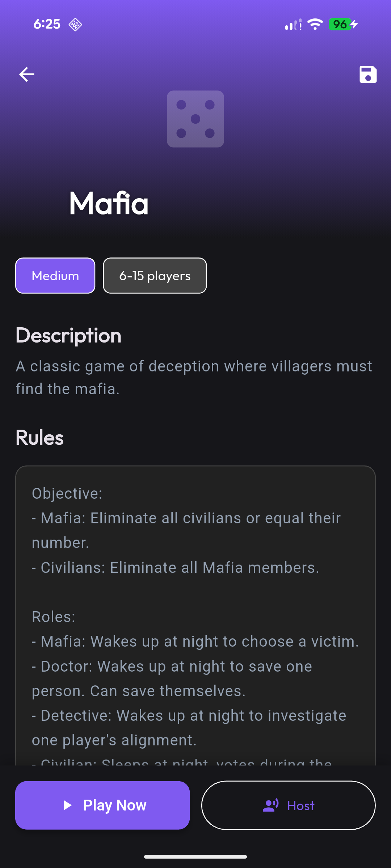Screen dimensions: 391x868
Task: Click the 6:25 clock display
Action: [47, 24]
